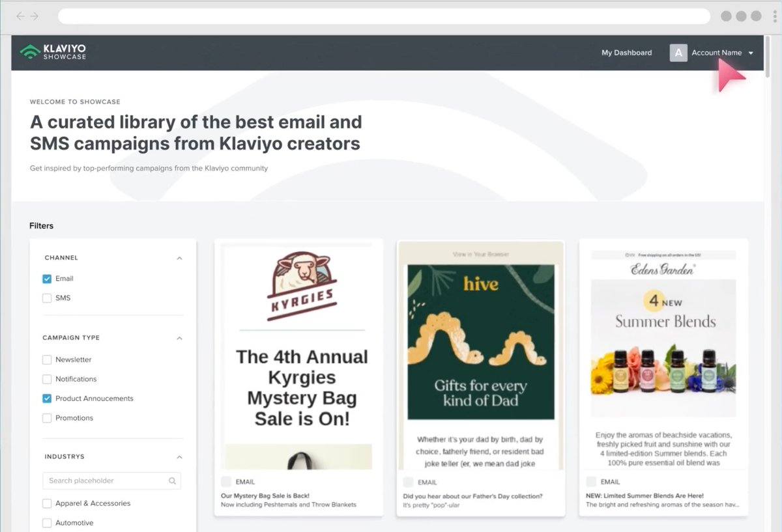
Task: Enable the Newsletter campaign type
Action: (47, 359)
